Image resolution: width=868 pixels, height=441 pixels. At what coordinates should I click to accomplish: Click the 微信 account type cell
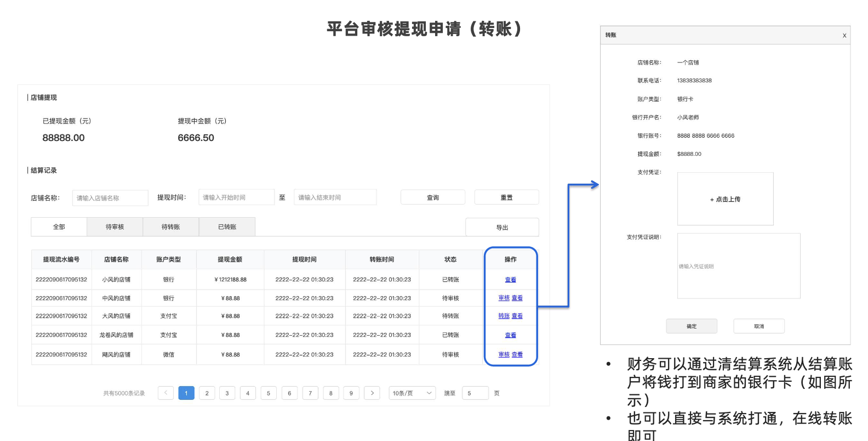(168, 355)
